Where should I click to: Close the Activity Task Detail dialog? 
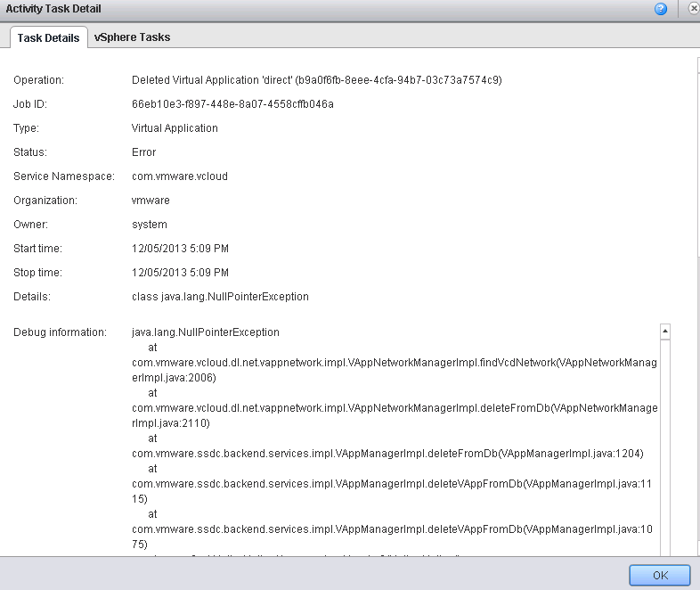[694, 9]
